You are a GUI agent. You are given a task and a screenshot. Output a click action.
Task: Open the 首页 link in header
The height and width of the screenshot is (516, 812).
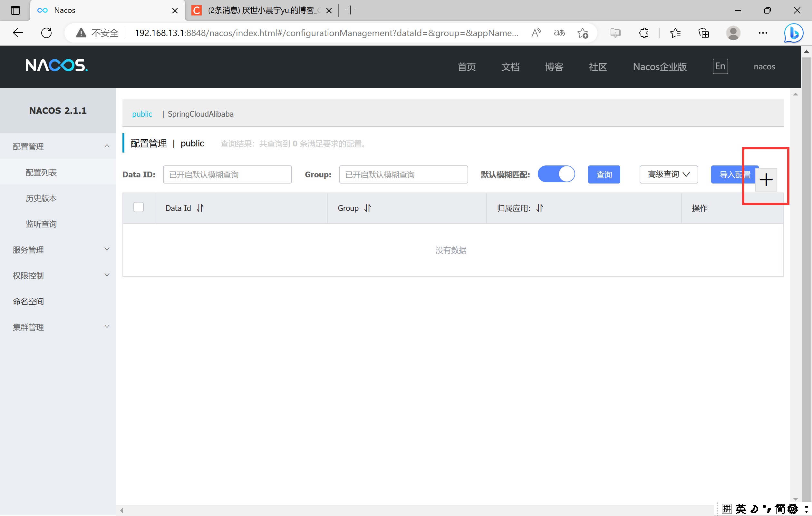tap(466, 66)
